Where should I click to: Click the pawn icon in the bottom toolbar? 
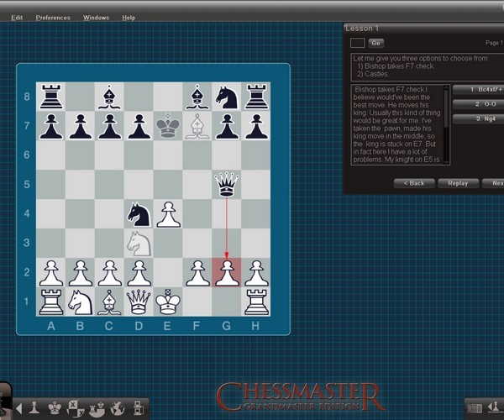(34, 408)
